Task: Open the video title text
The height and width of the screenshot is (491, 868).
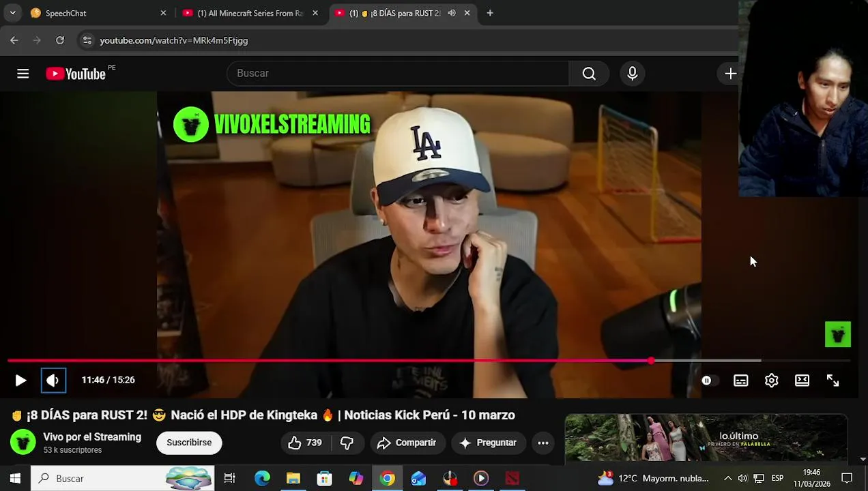Action: 263,415
